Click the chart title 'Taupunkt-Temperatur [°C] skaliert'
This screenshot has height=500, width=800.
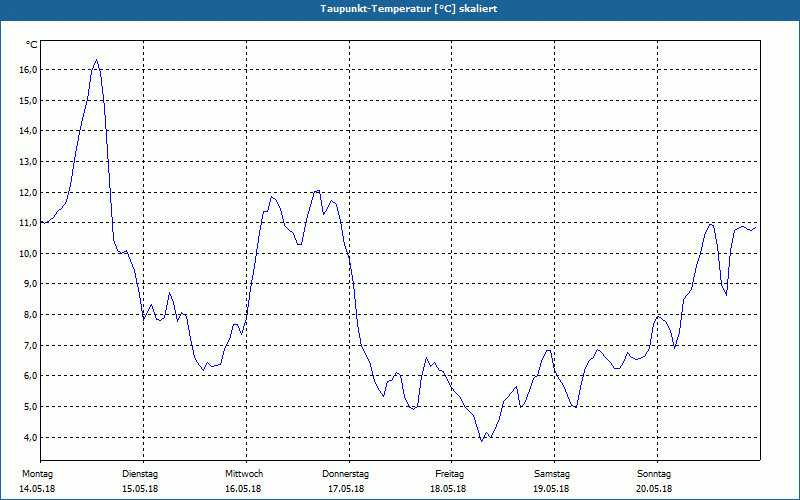(409, 9)
